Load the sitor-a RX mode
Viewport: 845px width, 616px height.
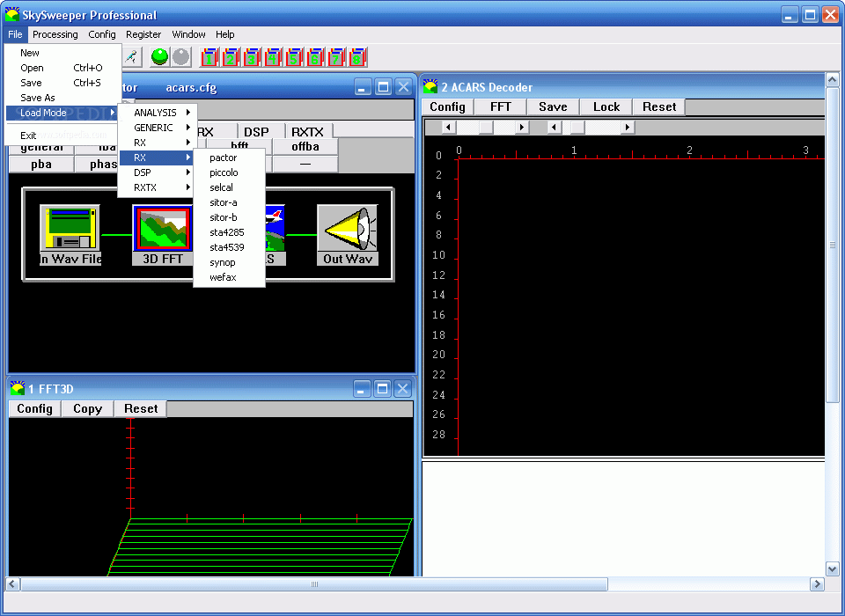pyautogui.click(x=229, y=202)
